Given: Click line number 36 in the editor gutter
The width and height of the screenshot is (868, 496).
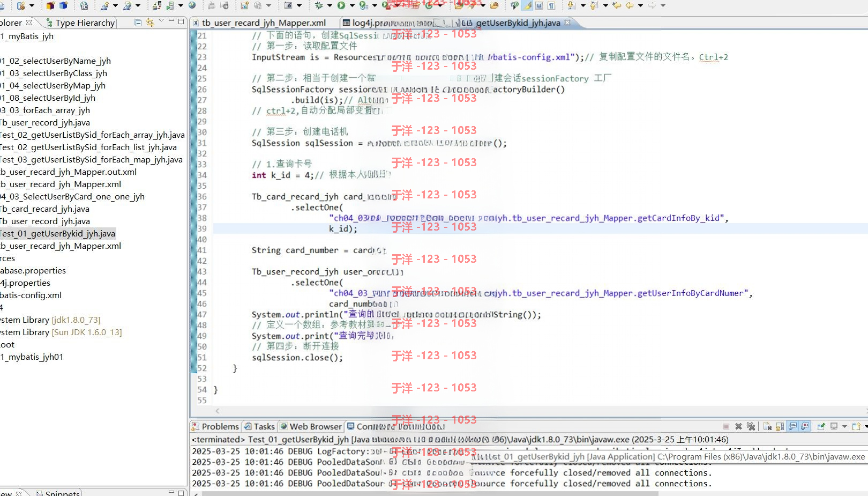Looking at the screenshot, I should (202, 196).
